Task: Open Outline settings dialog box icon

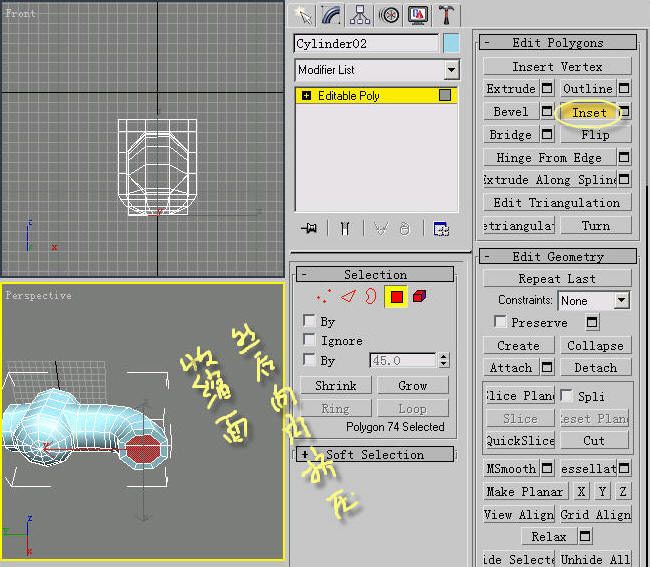Action: 624,88
